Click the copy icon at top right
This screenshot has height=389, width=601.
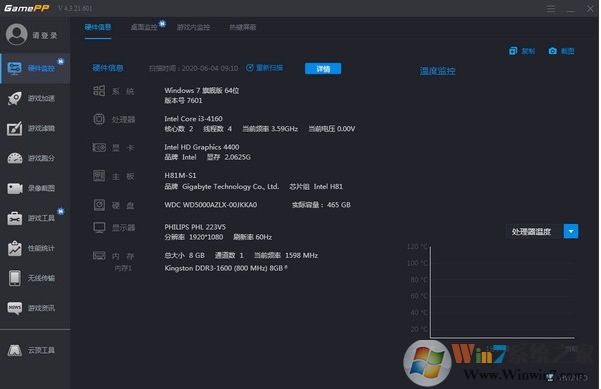click(x=513, y=51)
